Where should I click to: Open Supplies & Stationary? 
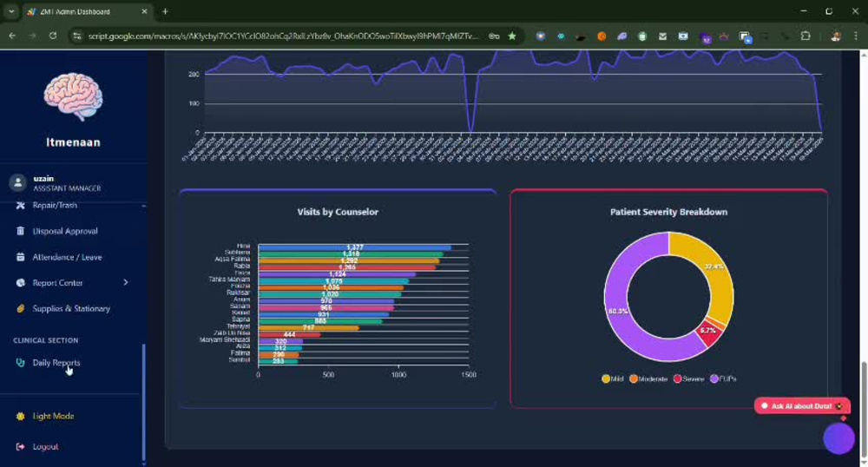[73, 309]
